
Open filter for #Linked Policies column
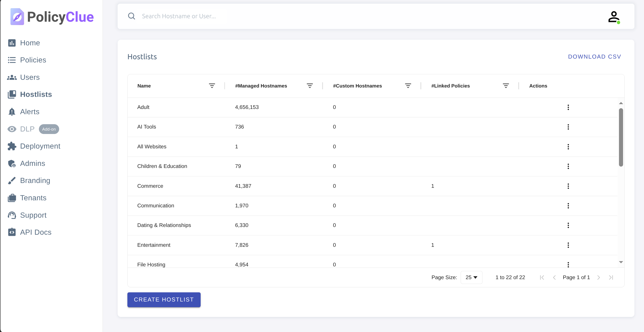coord(505,86)
